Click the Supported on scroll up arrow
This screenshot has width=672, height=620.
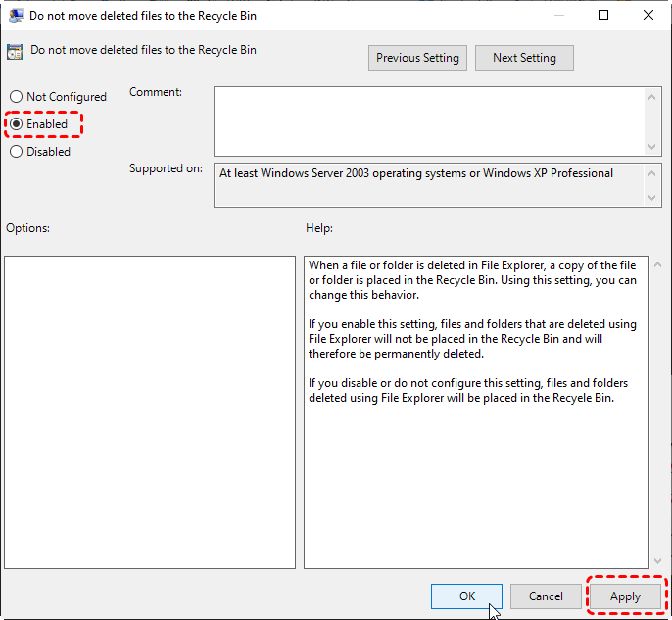click(x=654, y=172)
